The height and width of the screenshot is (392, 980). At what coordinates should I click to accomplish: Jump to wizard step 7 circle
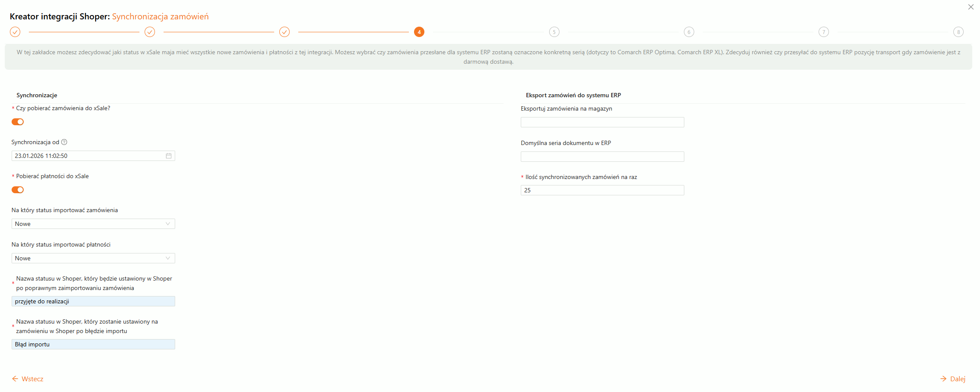823,32
